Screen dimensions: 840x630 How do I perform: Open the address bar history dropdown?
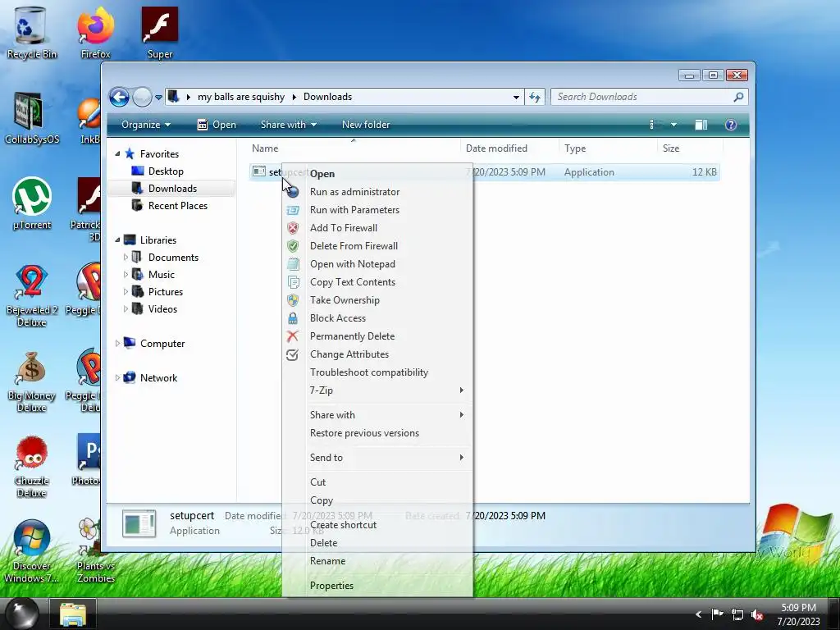(x=516, y=97)
